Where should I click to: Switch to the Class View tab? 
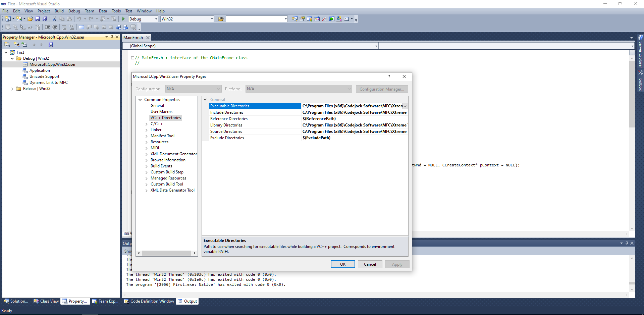pyautogui.click(x=46, y=301)
